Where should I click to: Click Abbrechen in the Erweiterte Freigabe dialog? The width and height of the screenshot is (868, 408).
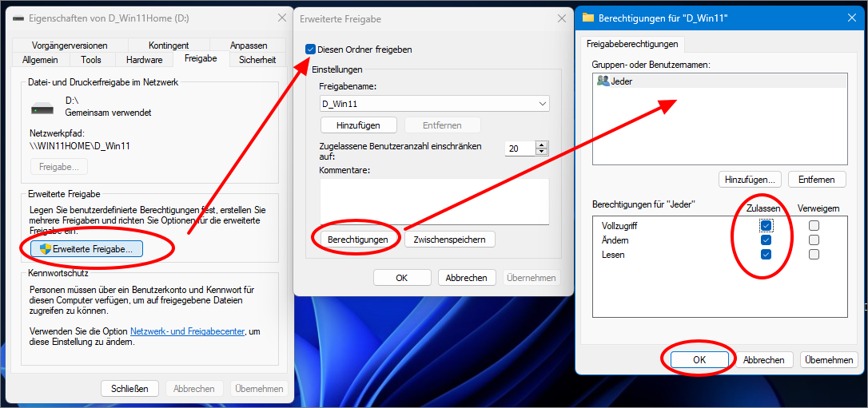467,278
